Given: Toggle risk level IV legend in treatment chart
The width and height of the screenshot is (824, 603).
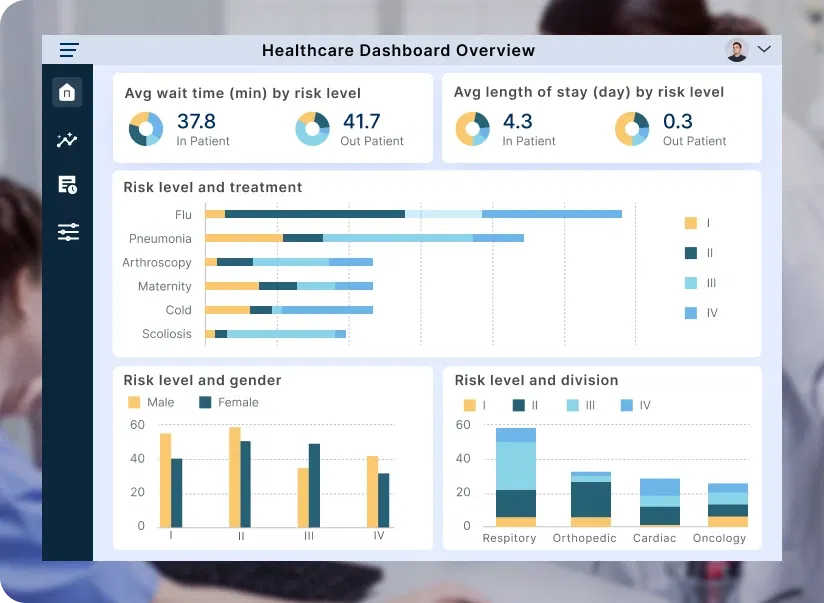Looking at the screenshot, I should (701, 313).
